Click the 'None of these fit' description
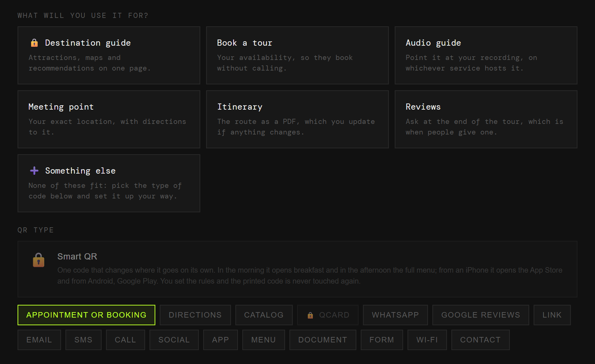The width and height of the screenshot is (595, 364). (105, 191)
